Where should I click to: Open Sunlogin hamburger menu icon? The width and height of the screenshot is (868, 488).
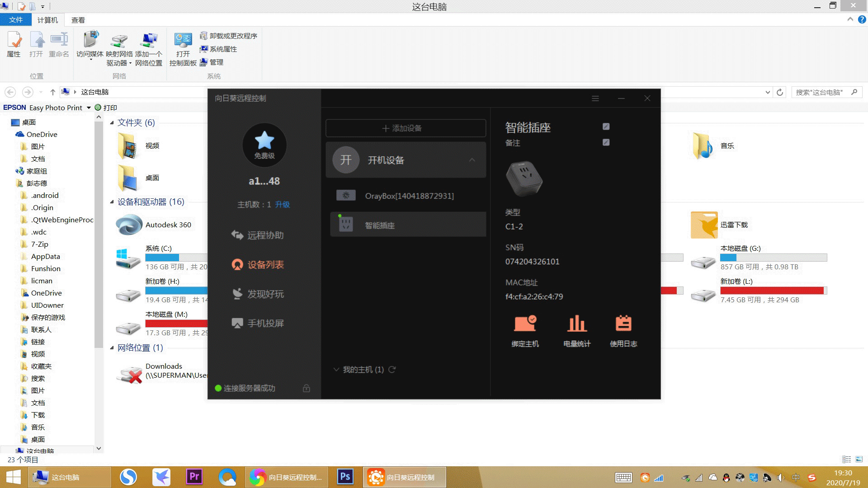pos(595,99)
